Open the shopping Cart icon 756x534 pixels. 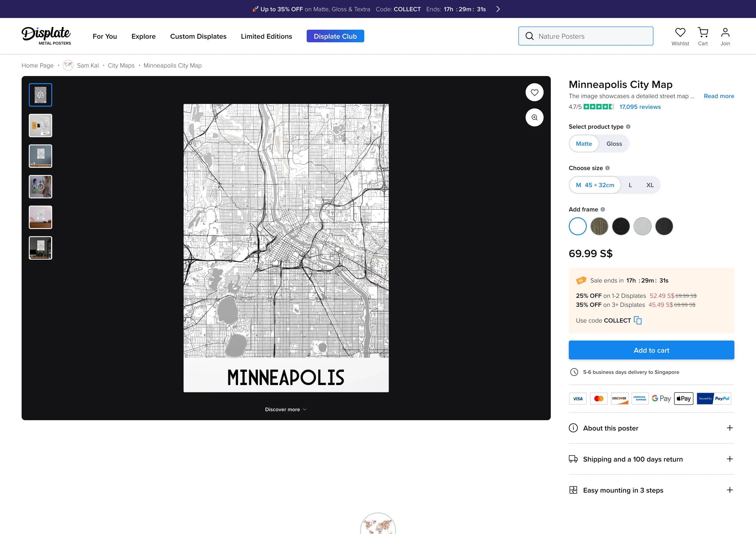pos(703,33)
